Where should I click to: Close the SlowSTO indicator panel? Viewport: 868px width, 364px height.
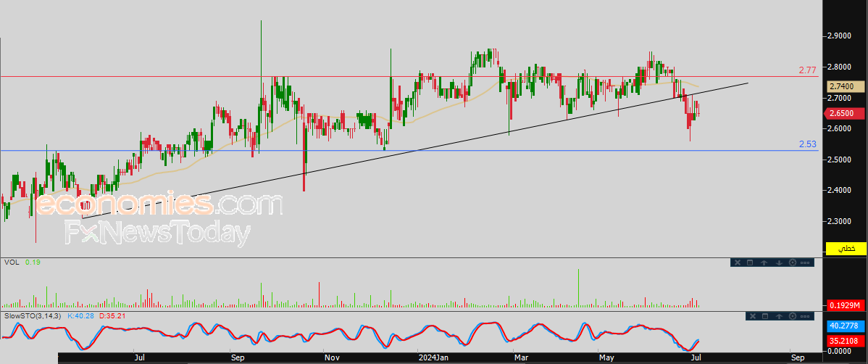[x=753, y=316]
